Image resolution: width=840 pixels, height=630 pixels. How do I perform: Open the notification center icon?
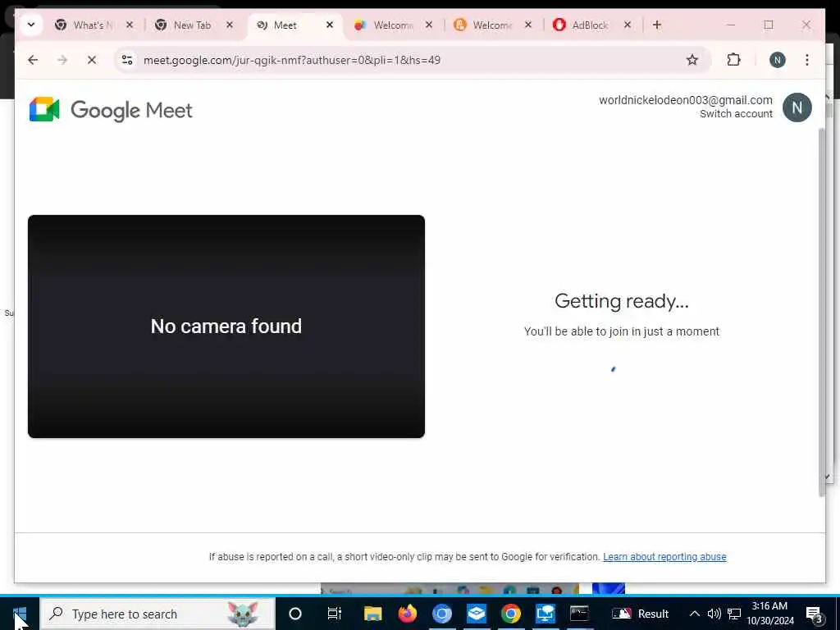[x=814, y=614]
